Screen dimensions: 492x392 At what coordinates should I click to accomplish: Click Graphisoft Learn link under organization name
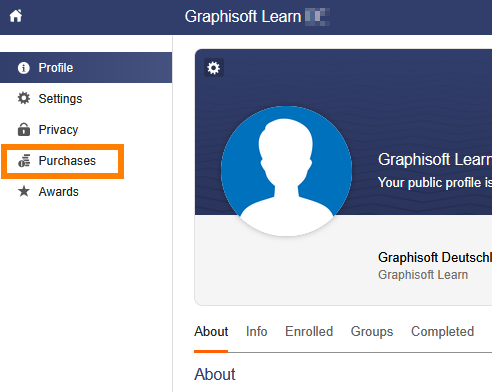(x=423, y=275)
